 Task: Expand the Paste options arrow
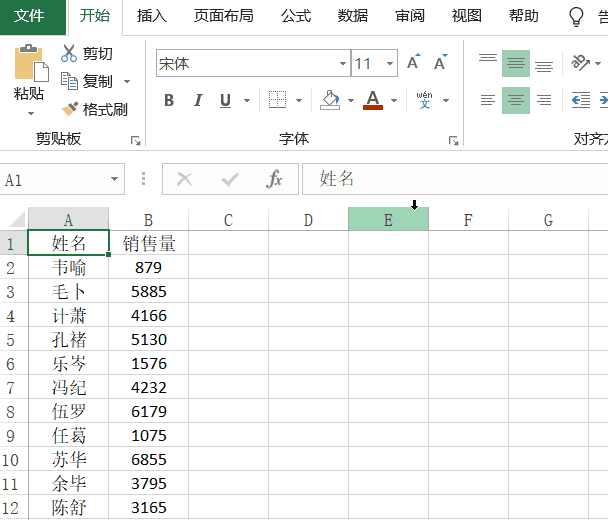(31, 113)
